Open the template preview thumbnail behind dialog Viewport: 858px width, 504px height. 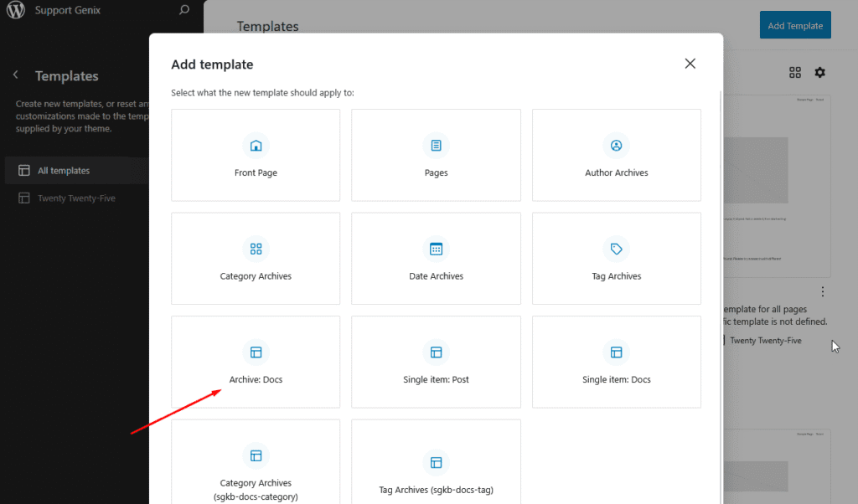pyautogui.click(x=777, y=186)
